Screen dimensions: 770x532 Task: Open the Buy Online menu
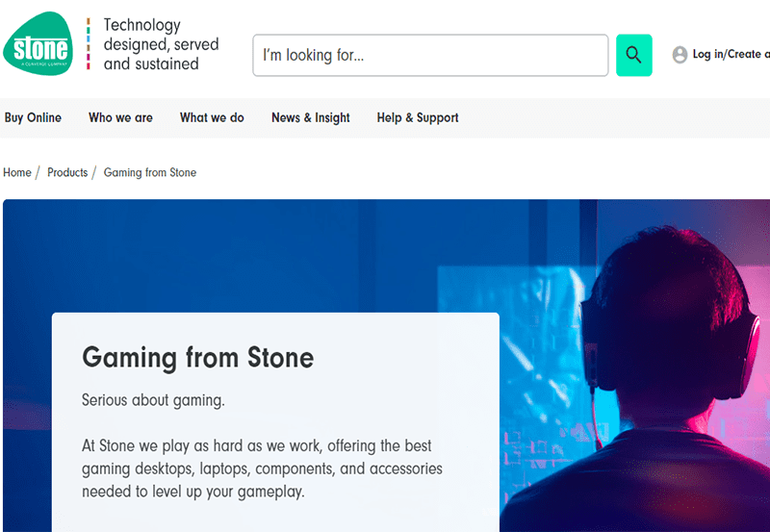tap(33, 117)
